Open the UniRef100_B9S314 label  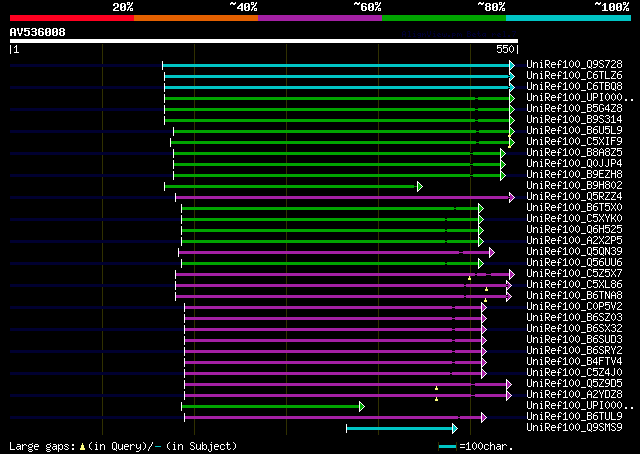[x=574, y=120]
